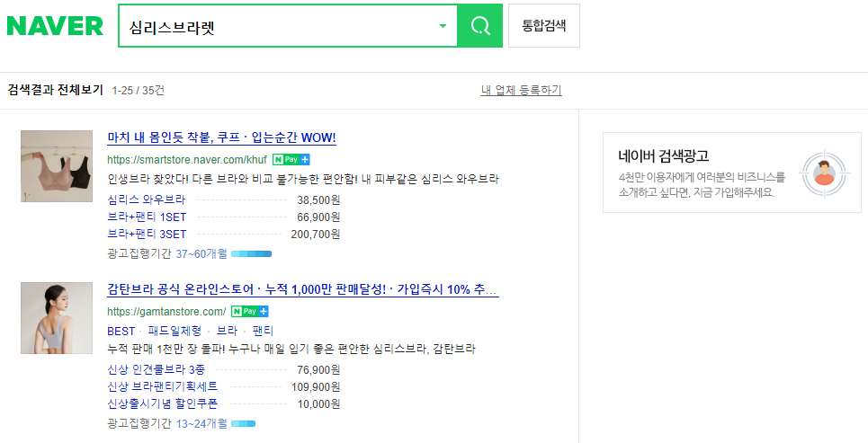Click the 검색결과 전체보기 heading
This screenshot has height=443, width=868.
tap(56, 90)
